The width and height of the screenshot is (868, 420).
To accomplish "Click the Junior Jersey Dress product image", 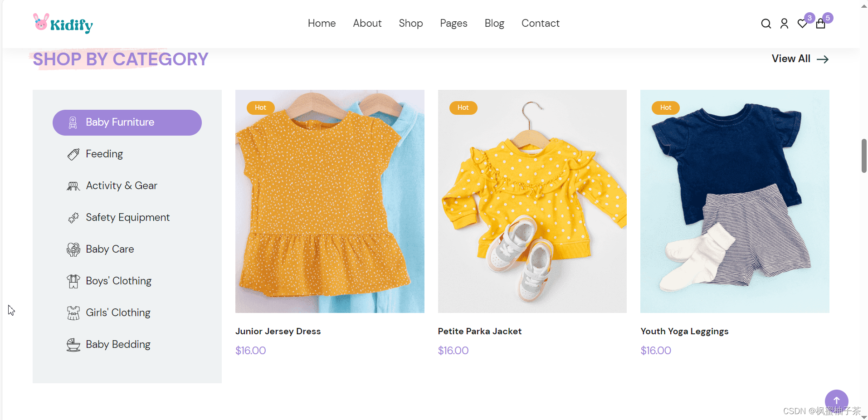I will [x=330, y=201].
